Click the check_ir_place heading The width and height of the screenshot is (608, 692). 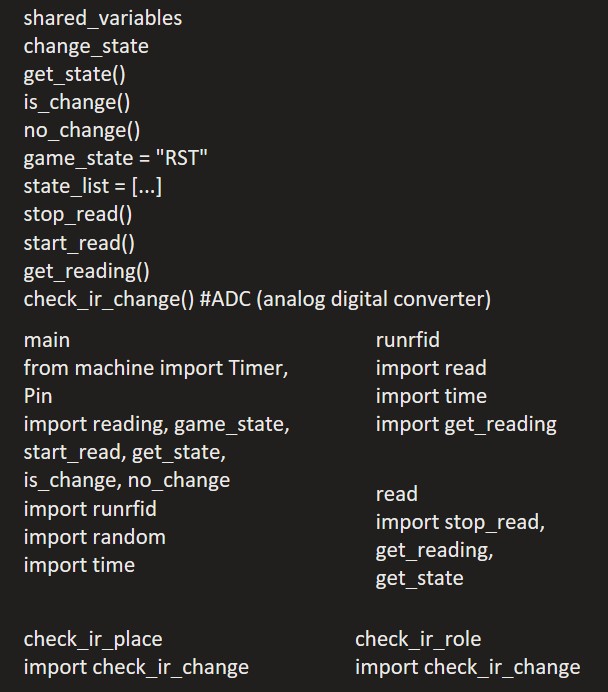tap(93, 638)
